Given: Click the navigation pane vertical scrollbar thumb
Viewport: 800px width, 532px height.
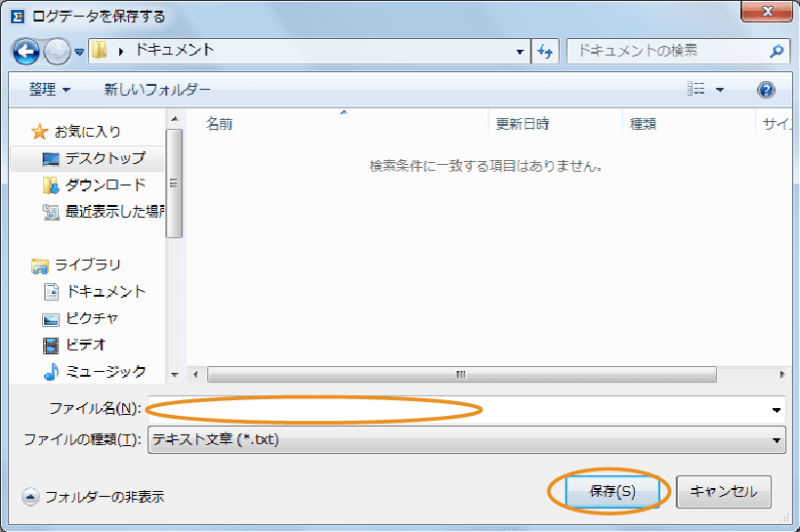Looking at the screenshot, I should (x=175, y=184).
